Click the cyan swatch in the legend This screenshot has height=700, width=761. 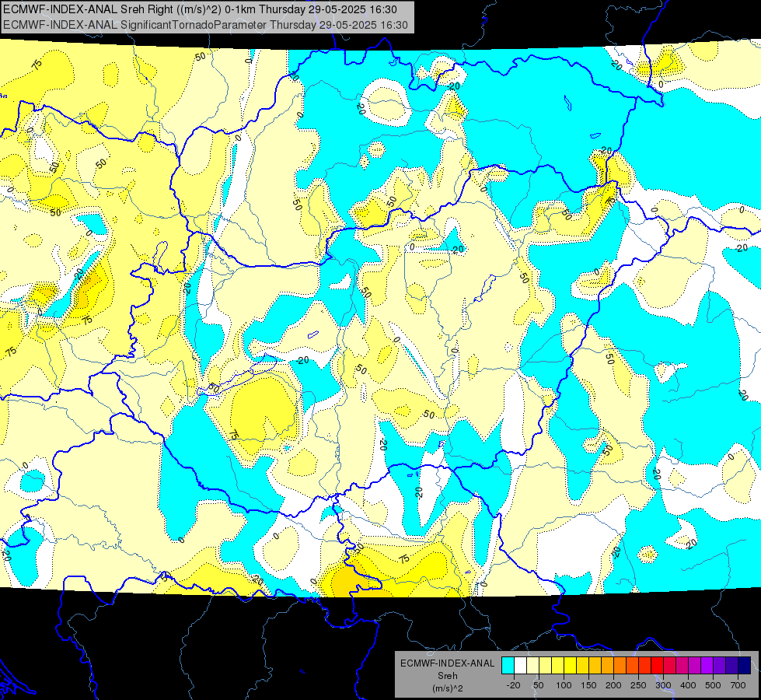tap(508, 665)
